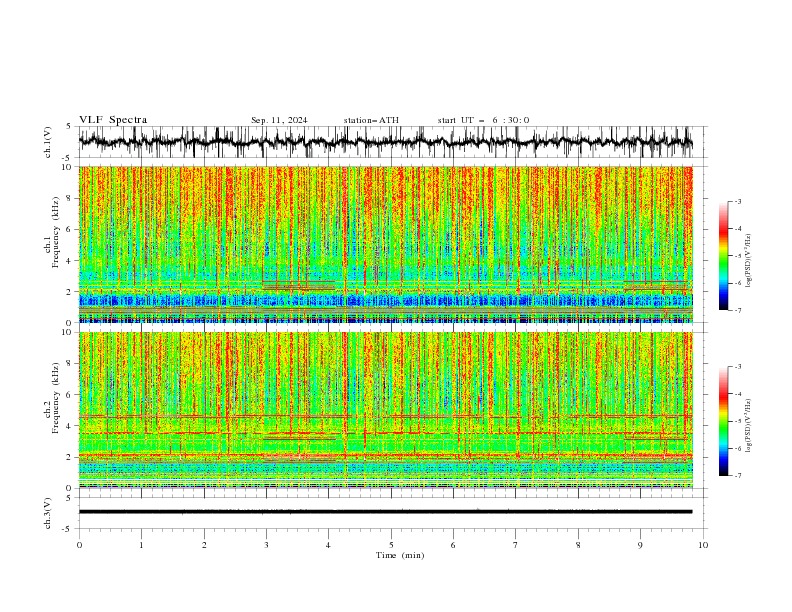Click the "-3" label on ch.1 color bar
This screenshot has height=612, width=792.
[x=738, y=202]
